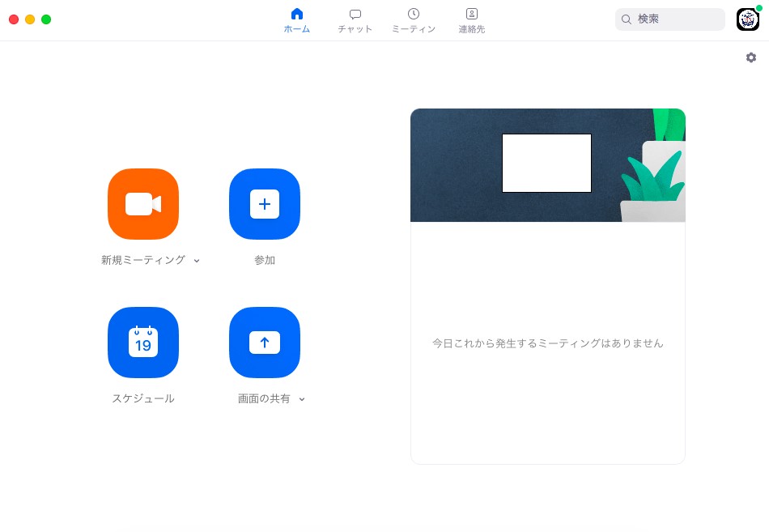
Task: Start a new meeting with orange camera icon
Action: coord(143,204)
